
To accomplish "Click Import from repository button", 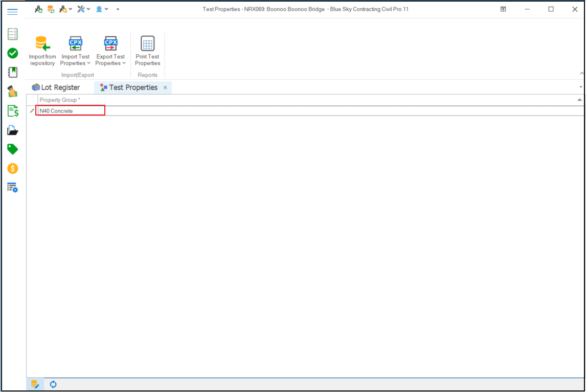I will pos(42,52).
